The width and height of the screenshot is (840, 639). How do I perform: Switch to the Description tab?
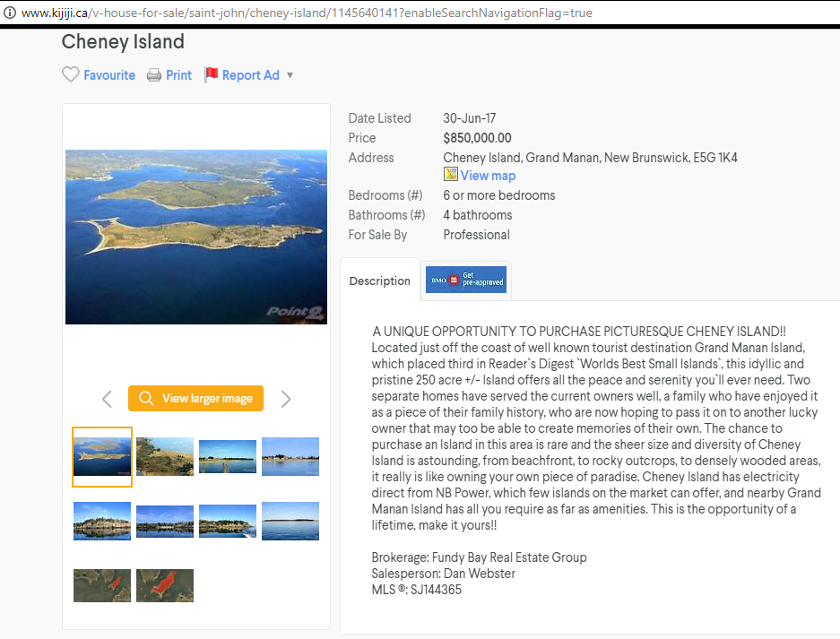point(378,280)
